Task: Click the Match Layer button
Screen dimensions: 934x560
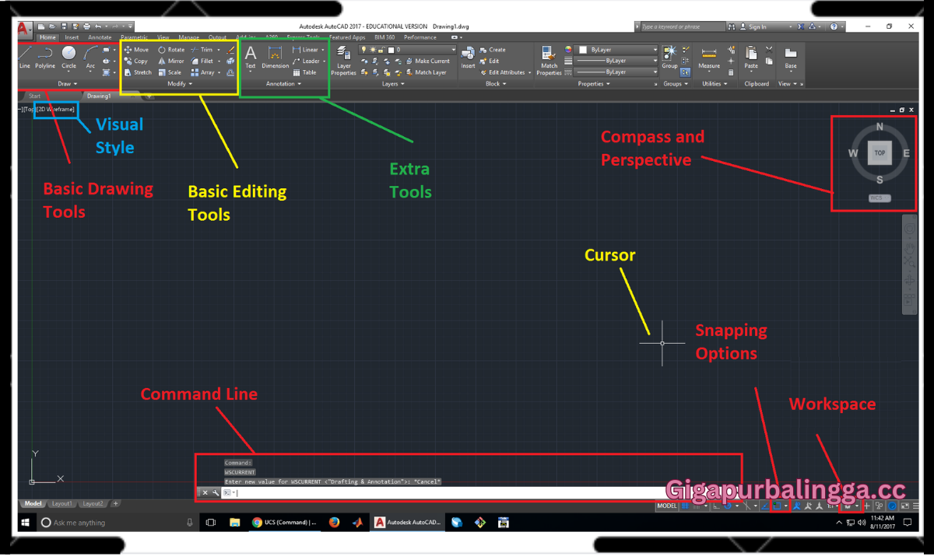Action: (x=426, y=72)
